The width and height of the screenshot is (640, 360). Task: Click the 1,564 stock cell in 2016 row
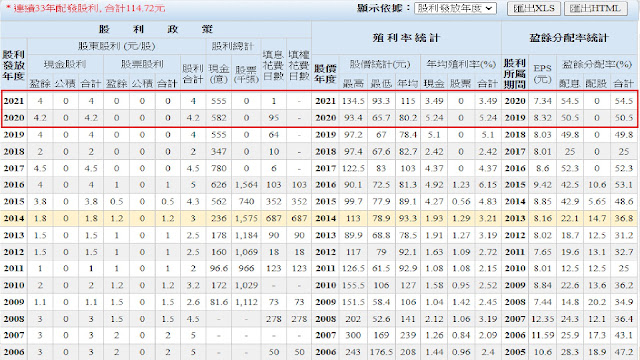pyautogui.click(x=246, y=185)
